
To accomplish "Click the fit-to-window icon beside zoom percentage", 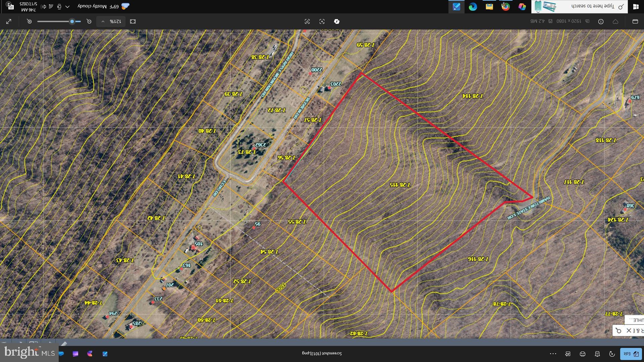I will coord(133,21).
